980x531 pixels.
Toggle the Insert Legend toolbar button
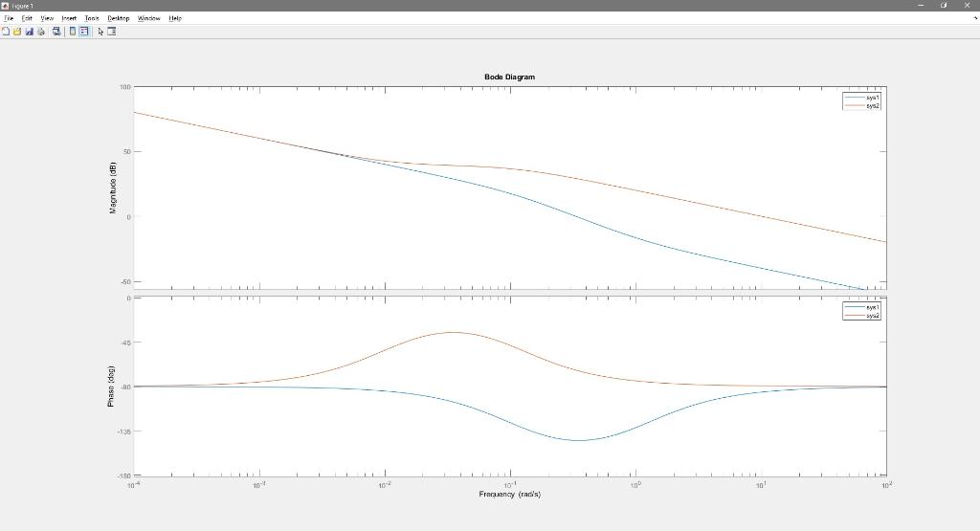84,32
